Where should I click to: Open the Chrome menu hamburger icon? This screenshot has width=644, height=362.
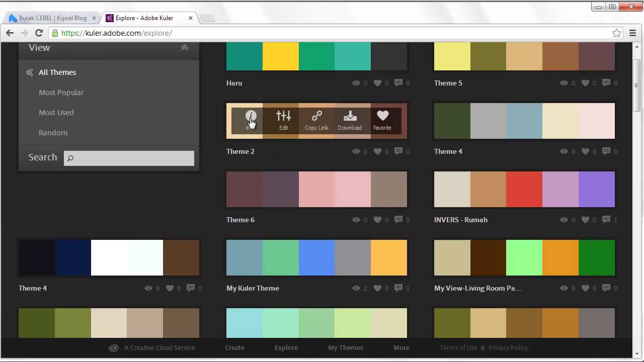tap(633, 33)
